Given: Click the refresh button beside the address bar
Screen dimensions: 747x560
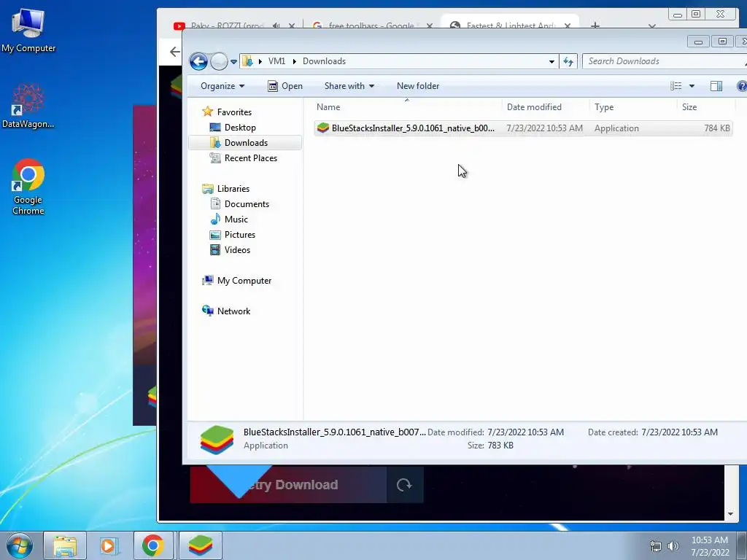Looking at the screenshot, I should pyautogui.click(x=568, y=61).
